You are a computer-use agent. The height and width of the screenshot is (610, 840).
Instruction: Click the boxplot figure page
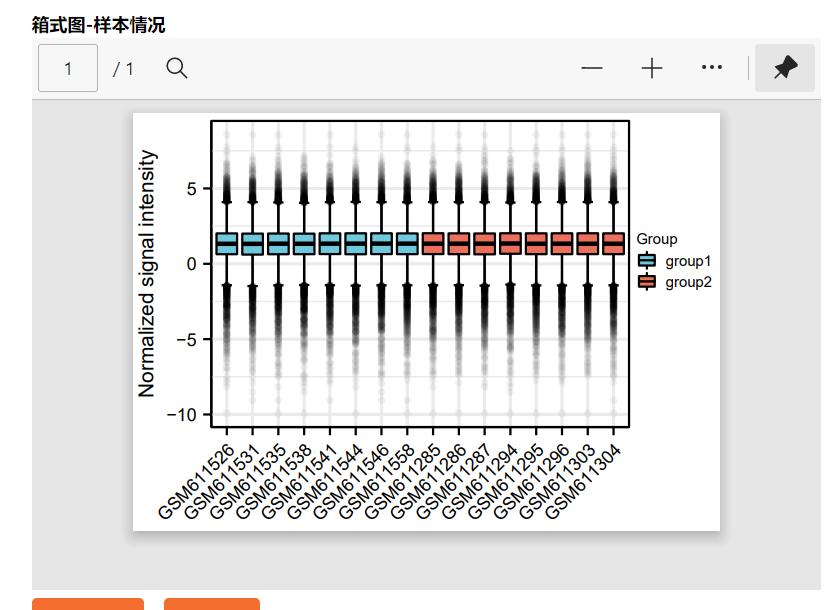coord(426,322)
